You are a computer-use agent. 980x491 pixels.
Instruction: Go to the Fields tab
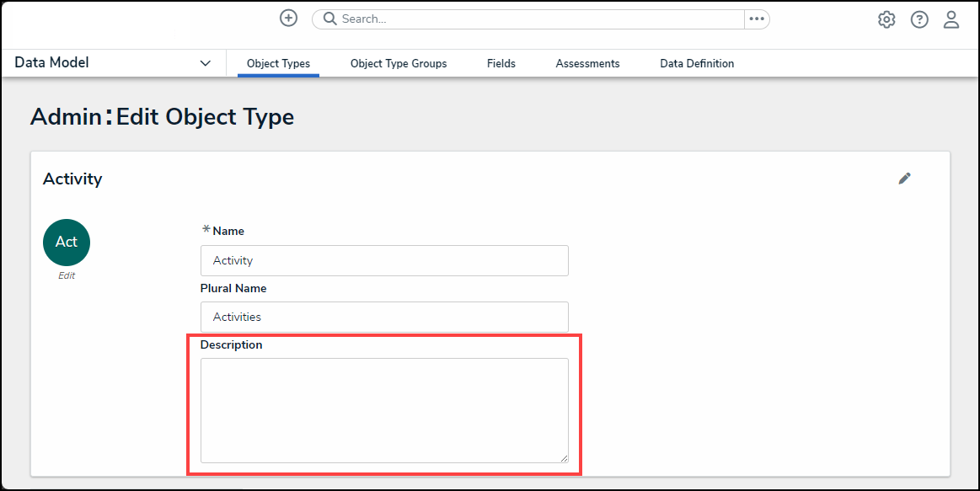pyautogui.click(x=501, y=63)
